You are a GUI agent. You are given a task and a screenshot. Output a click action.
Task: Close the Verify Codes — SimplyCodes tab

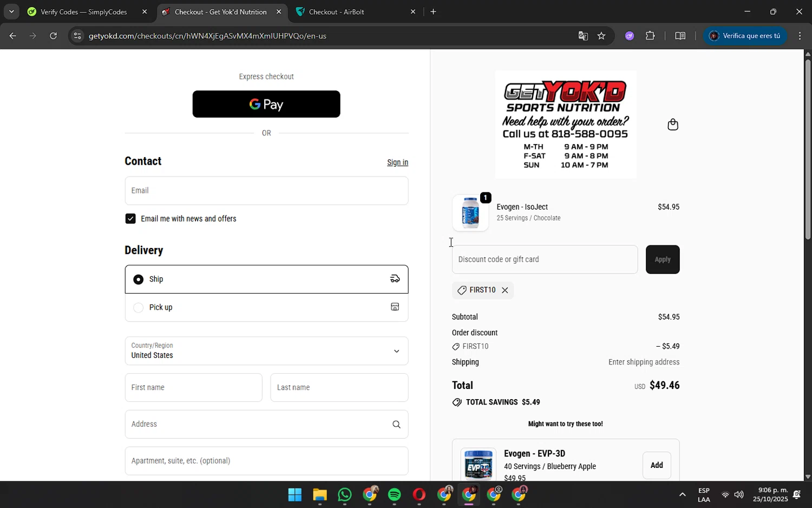[x=145, y=12]
